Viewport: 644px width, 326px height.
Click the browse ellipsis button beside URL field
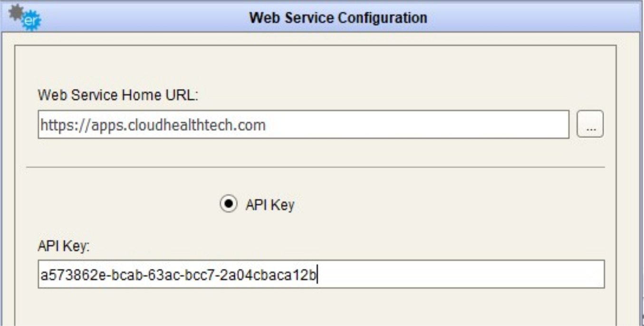point(590,124)
